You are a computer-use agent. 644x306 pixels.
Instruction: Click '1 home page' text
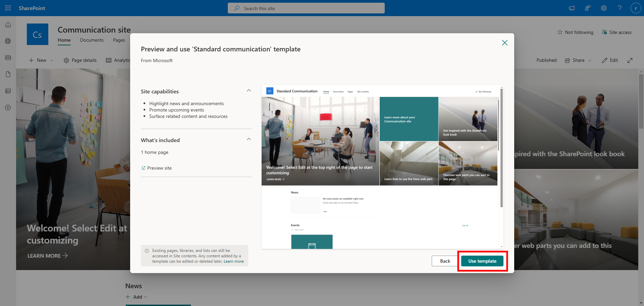155,152
